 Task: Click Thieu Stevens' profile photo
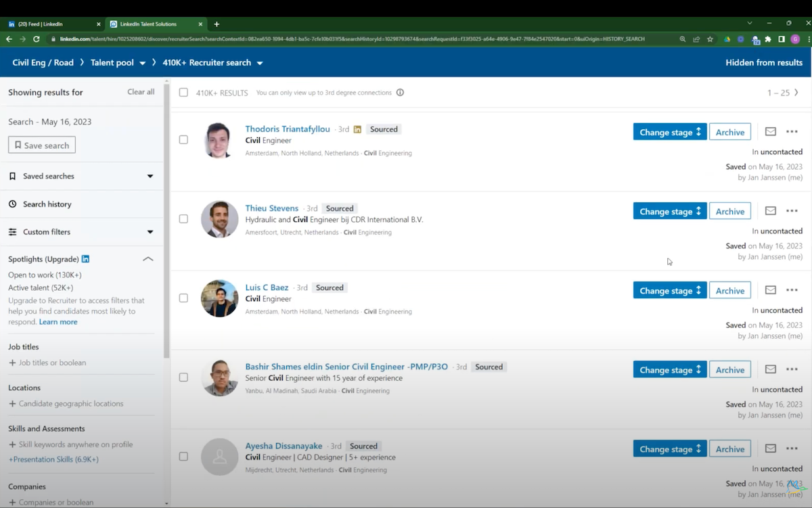click(x=219, y=218)
